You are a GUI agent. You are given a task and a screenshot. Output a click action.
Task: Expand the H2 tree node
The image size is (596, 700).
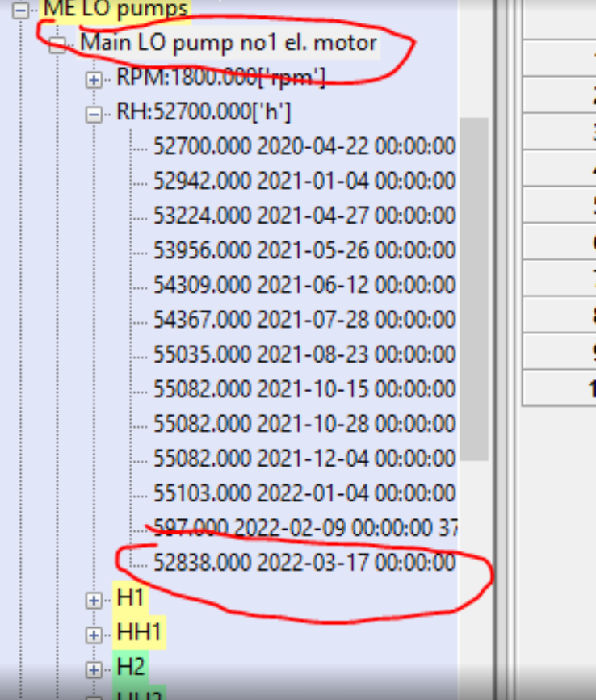click(x=94, y=669)
